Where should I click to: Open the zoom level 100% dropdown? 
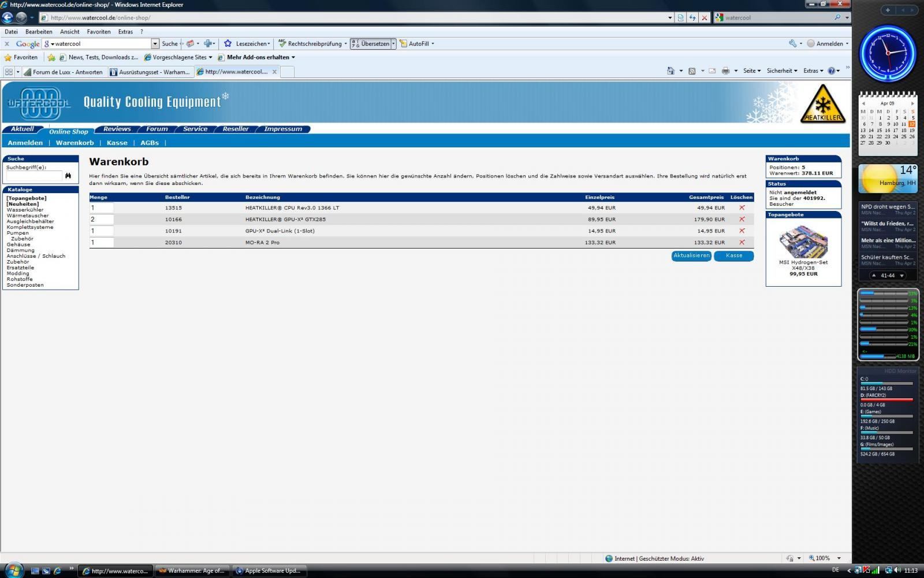coord(839,558)
